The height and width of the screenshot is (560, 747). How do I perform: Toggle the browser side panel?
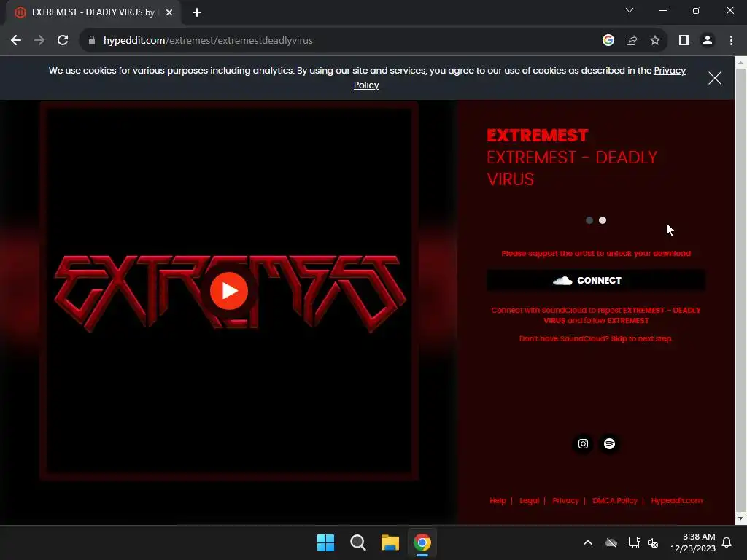[684, 41]
